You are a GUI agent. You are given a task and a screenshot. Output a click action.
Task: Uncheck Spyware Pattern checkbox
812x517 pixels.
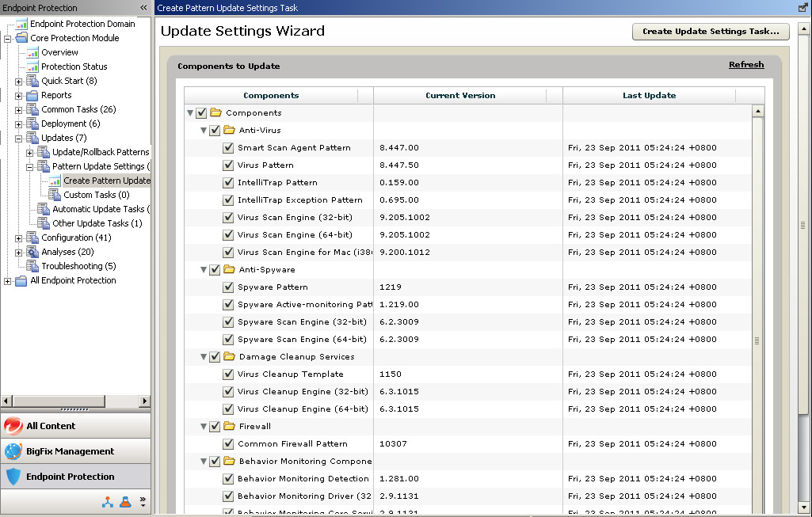tap(228, 287)
